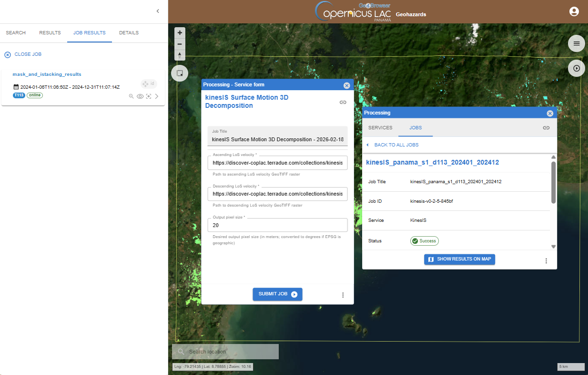Expand the mask_and_istacking_results entry chevron
588x375 pixels.
157,96
